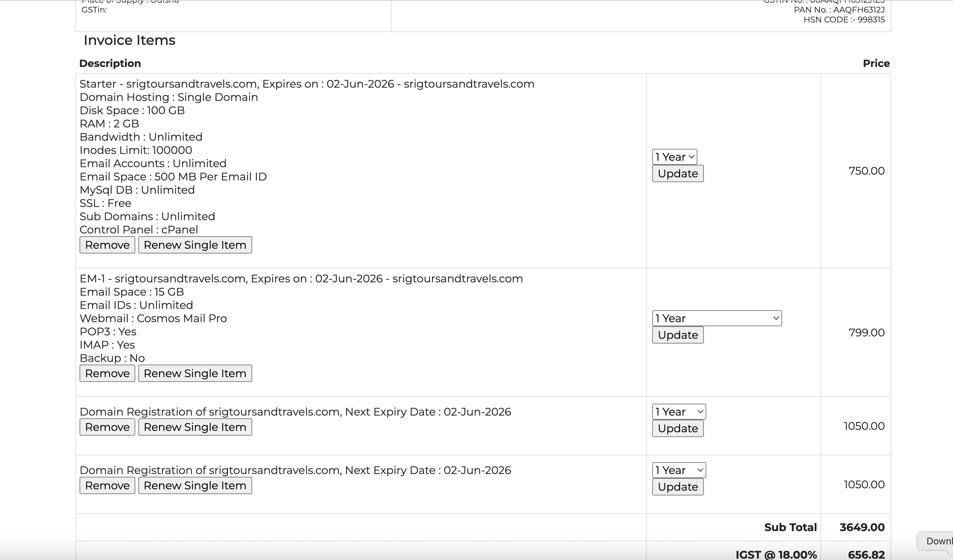Update the last Domain Registration row
The image size is (953, 560).
[x=677, y=487]
